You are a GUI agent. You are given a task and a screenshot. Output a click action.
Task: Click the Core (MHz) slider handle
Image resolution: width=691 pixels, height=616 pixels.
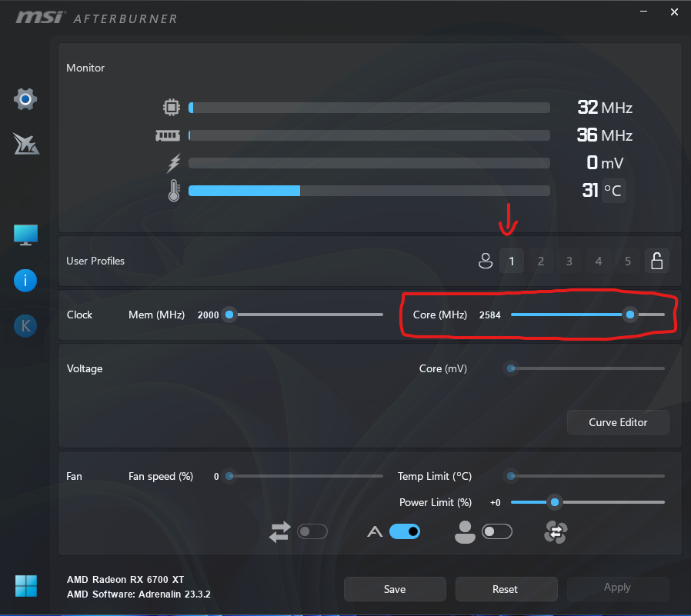[630, 315]
